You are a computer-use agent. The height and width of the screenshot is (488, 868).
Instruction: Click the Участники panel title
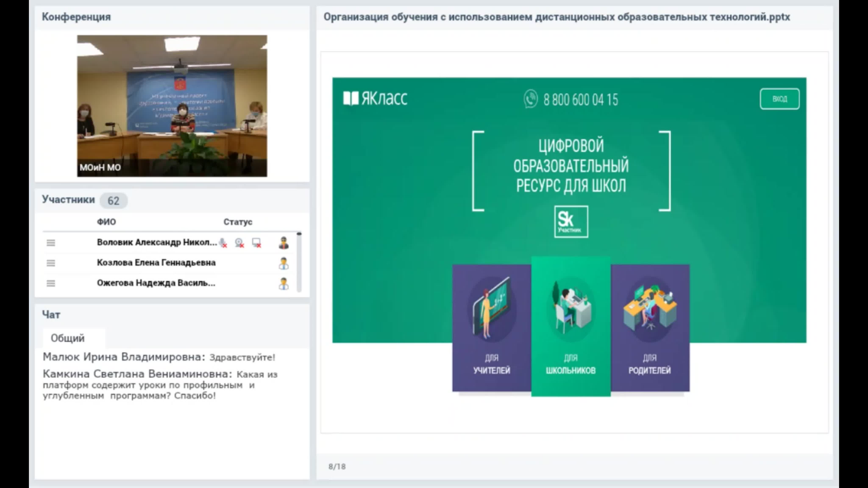tap(68, 200)
